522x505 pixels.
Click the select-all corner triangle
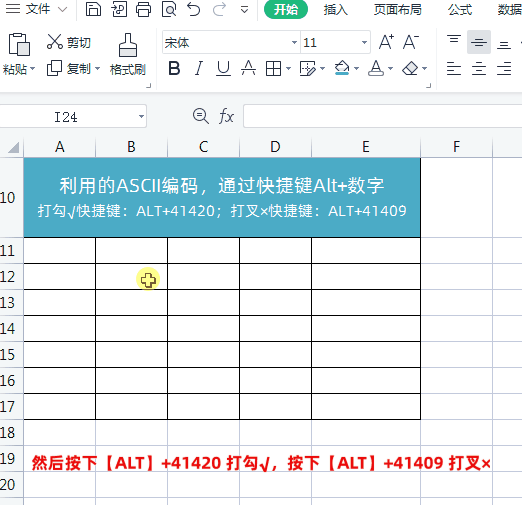[x=13, y=147]
